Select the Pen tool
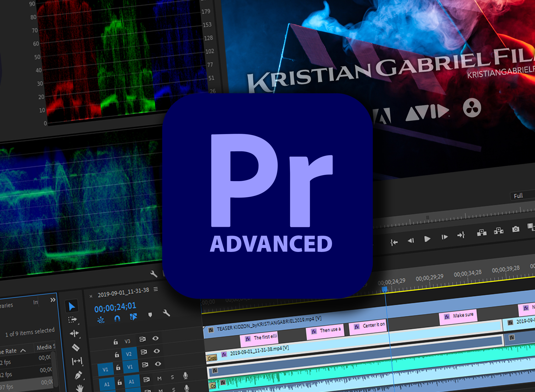Viewport: 535px width, 392px height. pyautogui.click(x=78, y=375)
